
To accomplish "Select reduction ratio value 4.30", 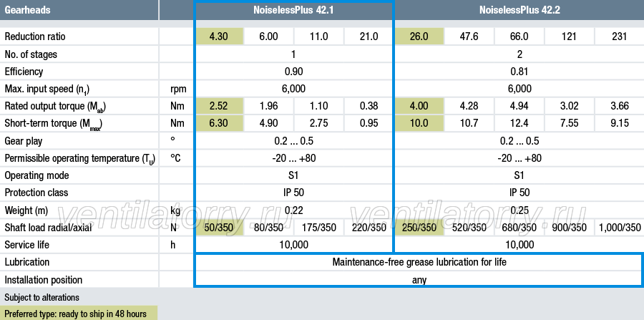I will pyautogui.click(x=218, y=37).
